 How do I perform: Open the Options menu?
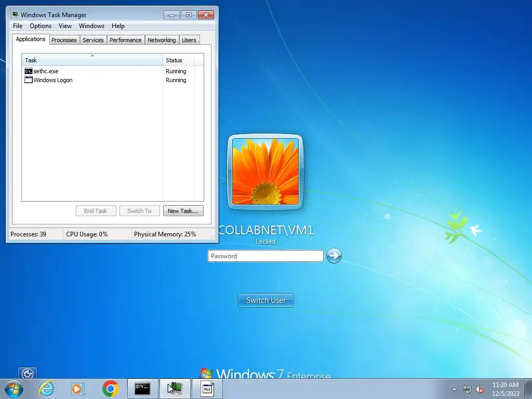41,26
